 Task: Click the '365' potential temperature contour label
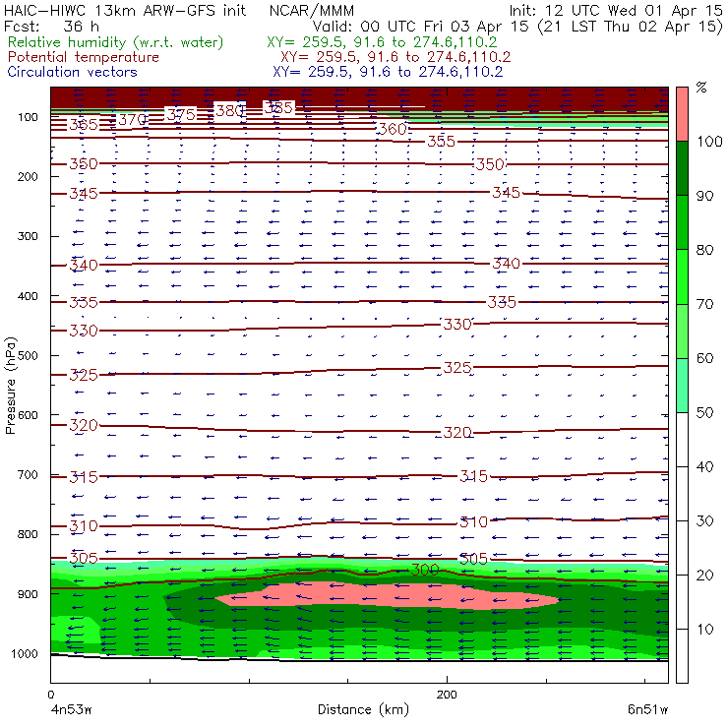click(84, 124)
